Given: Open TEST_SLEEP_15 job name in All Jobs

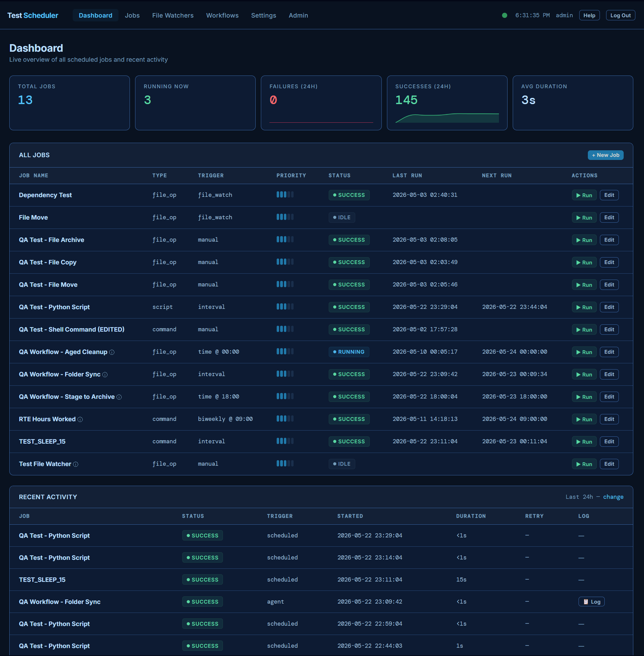Looking at the screenshot, I should [x=42, y=442].
